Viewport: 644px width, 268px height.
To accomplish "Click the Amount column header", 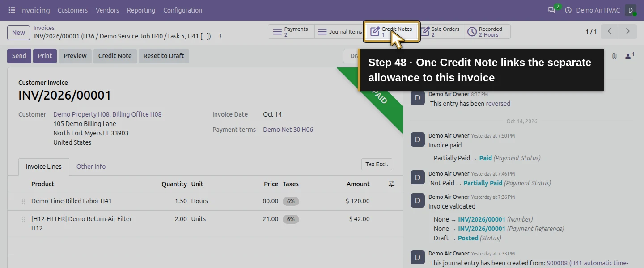I will (x=358, y=184).
